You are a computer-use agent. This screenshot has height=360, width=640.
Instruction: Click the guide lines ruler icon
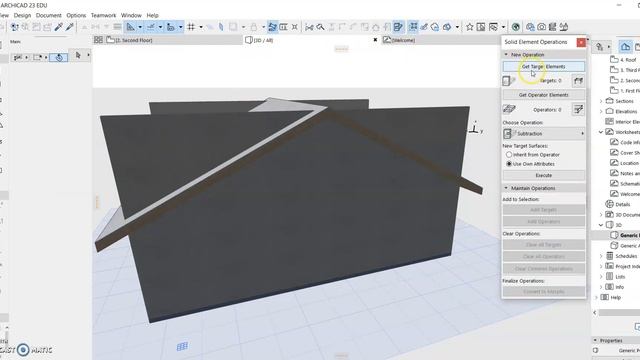(x=131, y=27)
